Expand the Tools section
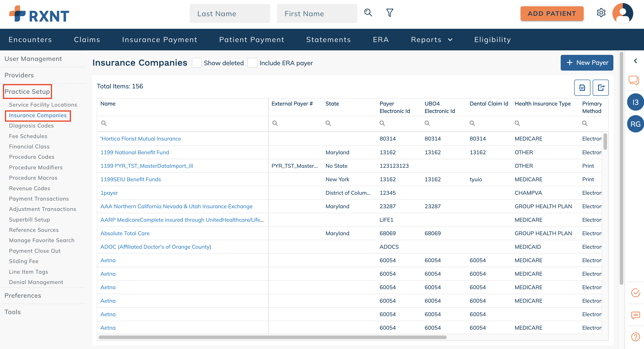This screenshot has width=644, height=349. coord(13,312)
